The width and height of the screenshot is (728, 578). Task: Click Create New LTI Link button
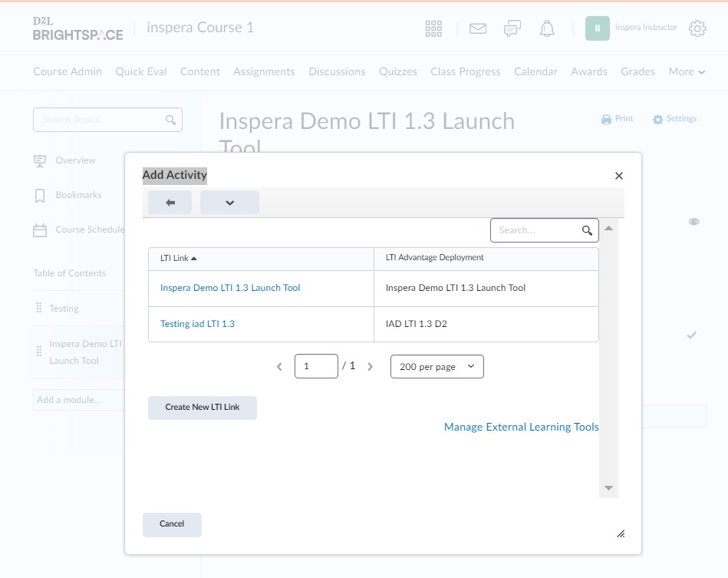[203, 408]
